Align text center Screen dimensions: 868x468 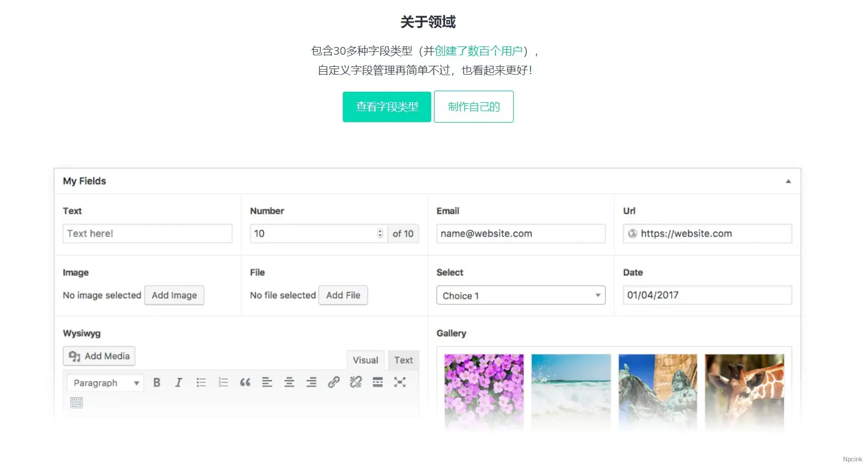click(289, 382)
